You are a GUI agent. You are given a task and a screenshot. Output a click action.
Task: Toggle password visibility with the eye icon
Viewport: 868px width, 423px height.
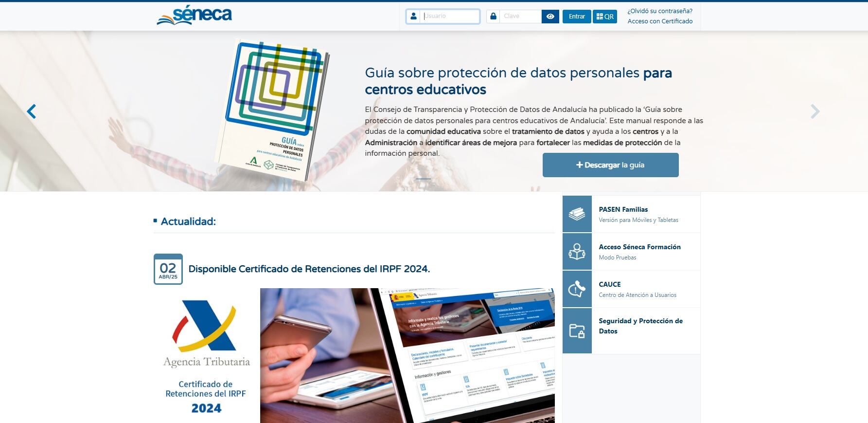[x=550, y=17]
